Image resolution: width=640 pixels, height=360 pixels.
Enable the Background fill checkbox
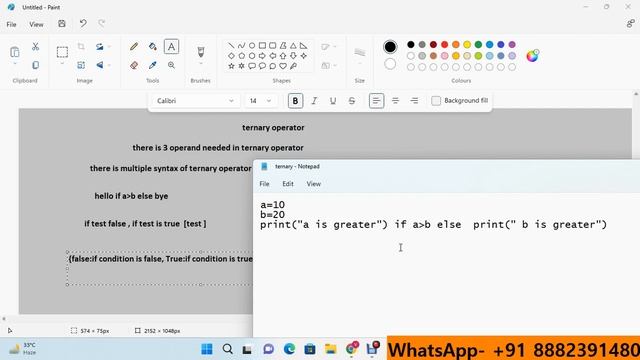coord(436,101)
